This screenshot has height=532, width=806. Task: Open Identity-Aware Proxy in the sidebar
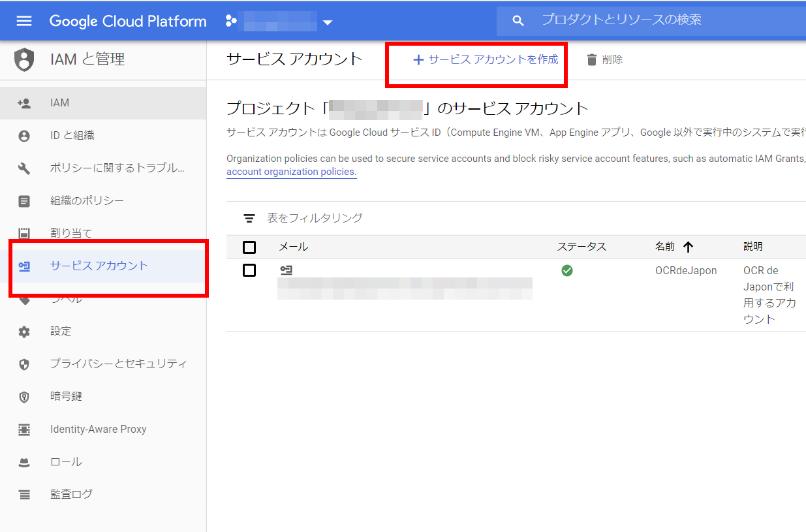(98, 429)
